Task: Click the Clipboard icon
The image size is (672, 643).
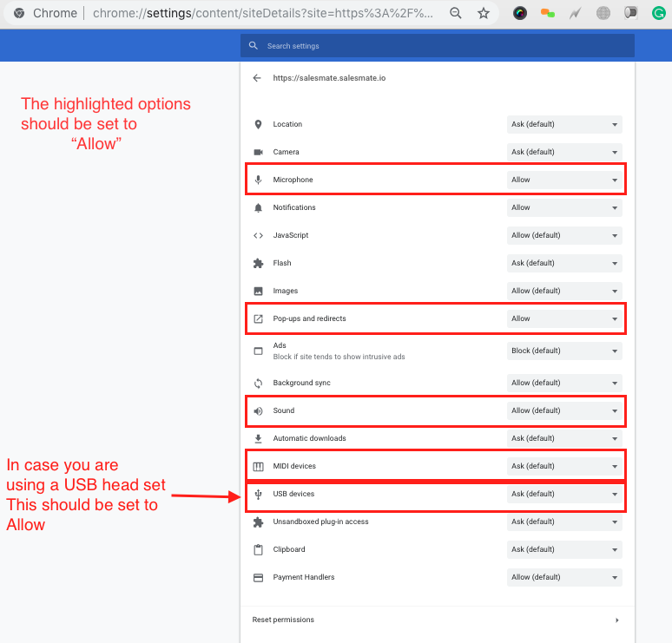Action: click(x=258, y=549)
